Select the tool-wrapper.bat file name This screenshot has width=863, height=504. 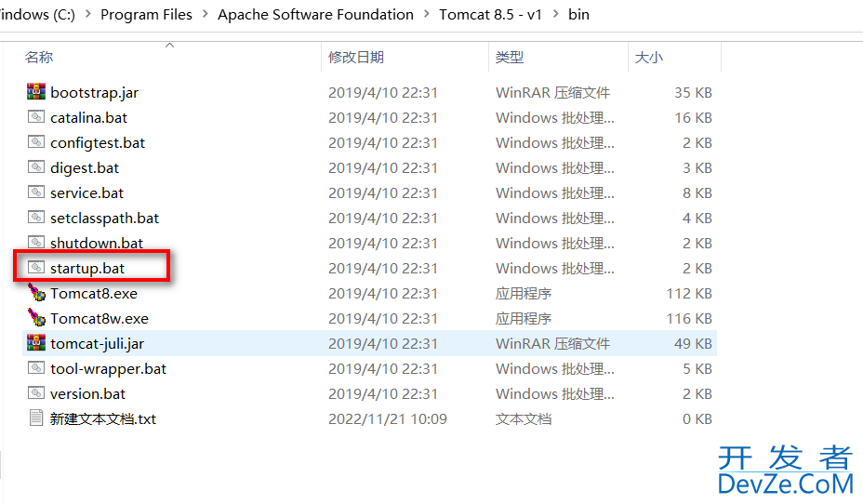[x=109, y=368]
